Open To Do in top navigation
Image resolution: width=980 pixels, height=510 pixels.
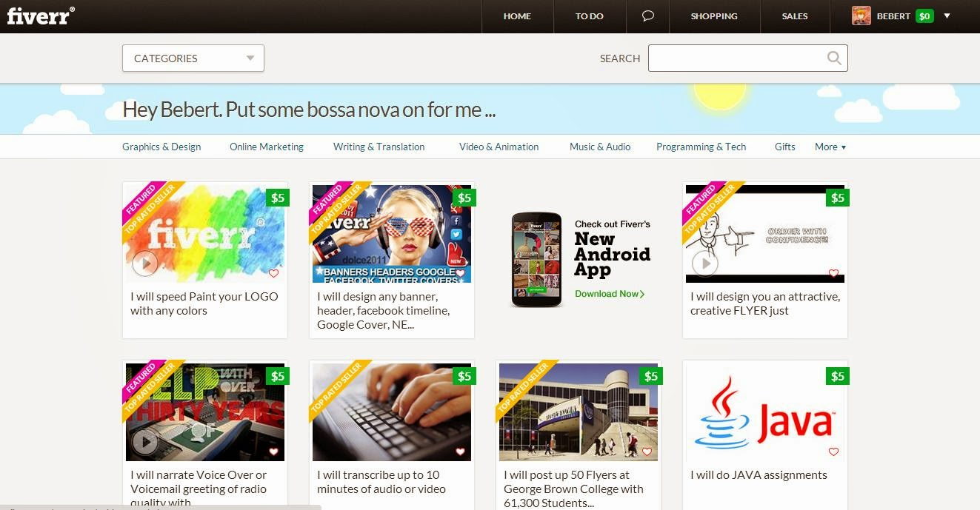click(x=590, y=16)
